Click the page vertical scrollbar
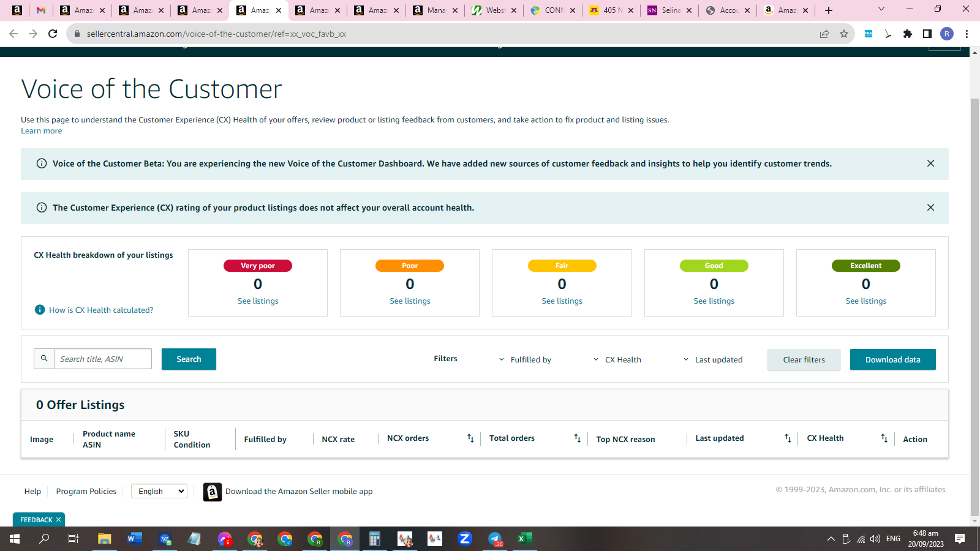 click(x=974, y=306)
